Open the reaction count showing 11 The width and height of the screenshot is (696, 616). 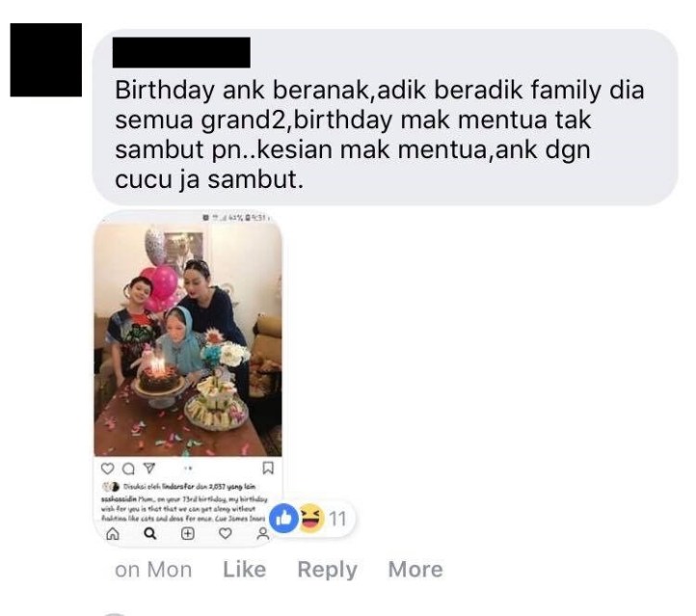pyautogui.click(x=337, y=519)
